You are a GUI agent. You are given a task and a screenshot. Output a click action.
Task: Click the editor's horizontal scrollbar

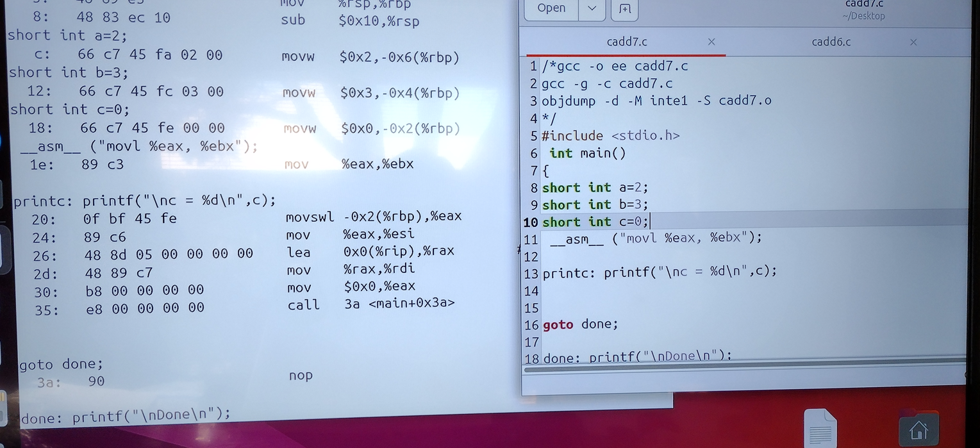[x=743, y=369]
